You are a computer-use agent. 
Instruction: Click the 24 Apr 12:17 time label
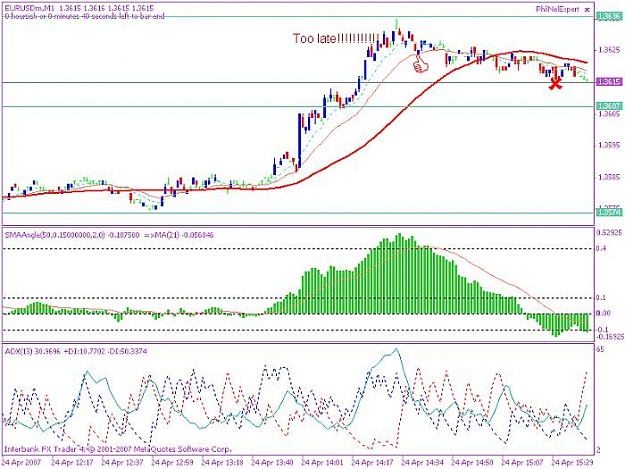point(72,463)
